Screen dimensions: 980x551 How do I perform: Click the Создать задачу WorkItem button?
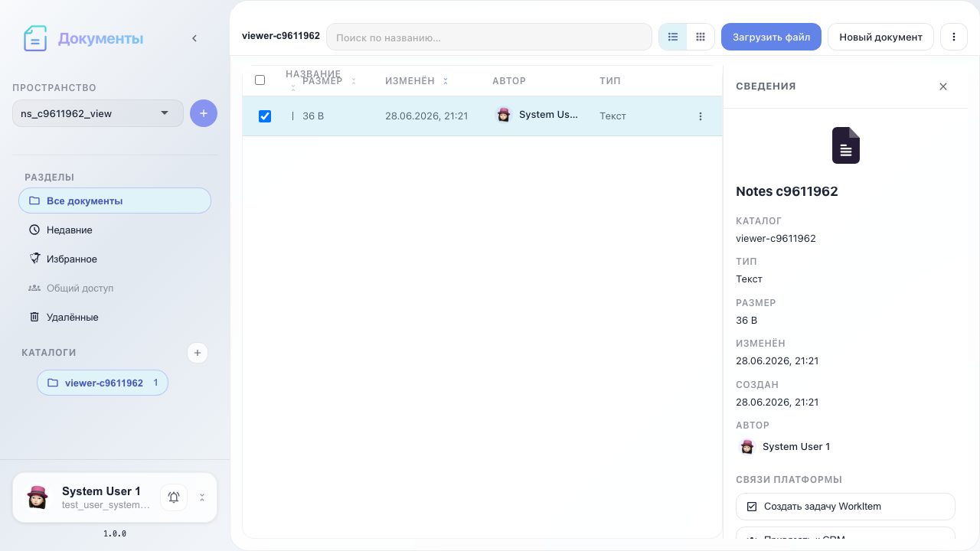pyautogui.click(x=845, y=507)
